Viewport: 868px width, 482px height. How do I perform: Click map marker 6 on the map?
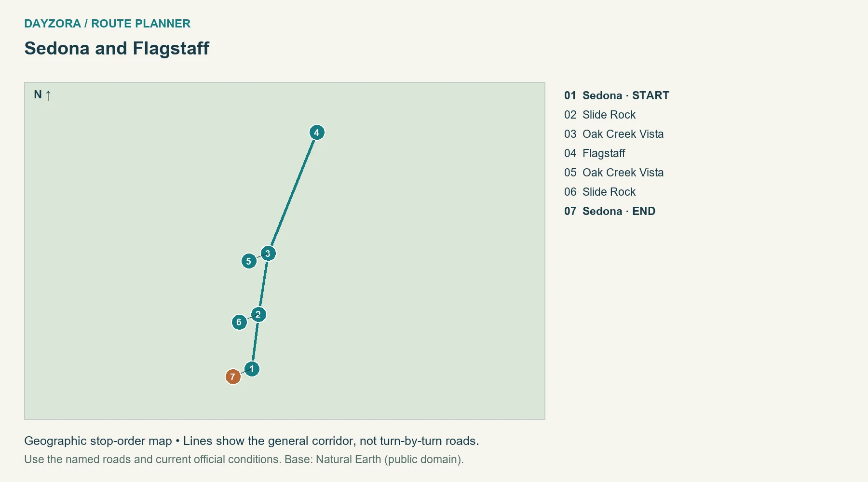click(x=239, y=322)
